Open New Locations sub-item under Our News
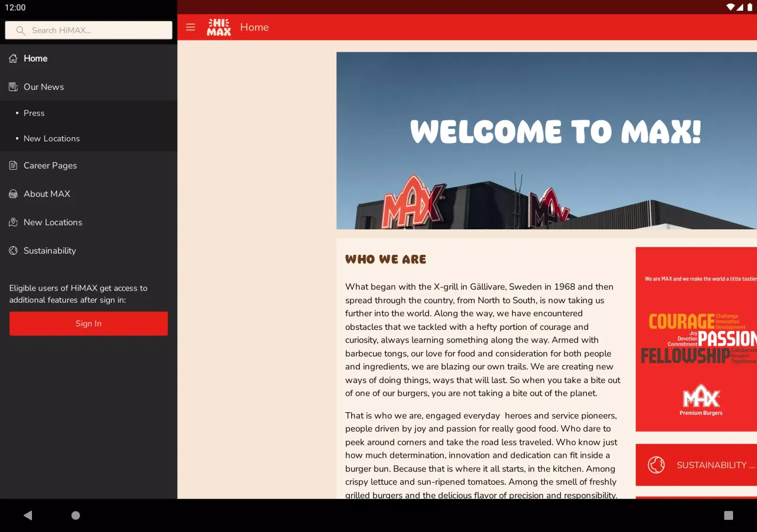757x532 pixels. pos(52,139)
